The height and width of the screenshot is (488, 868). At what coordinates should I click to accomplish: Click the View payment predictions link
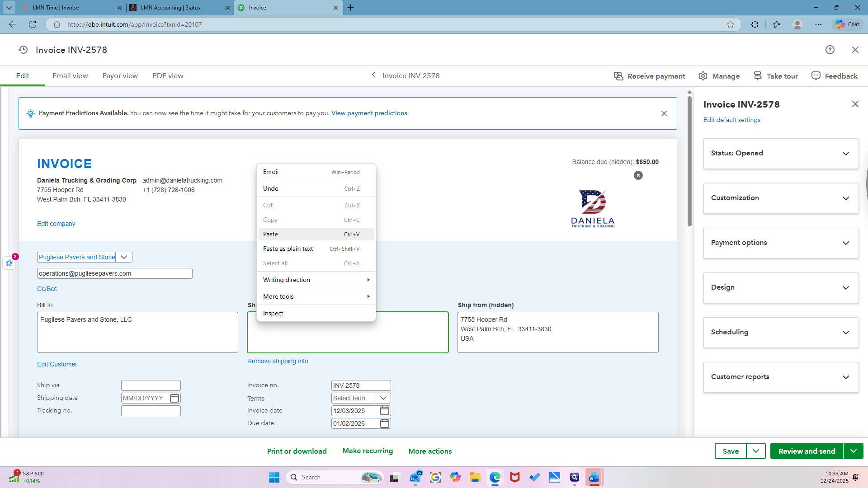[369, 113]
